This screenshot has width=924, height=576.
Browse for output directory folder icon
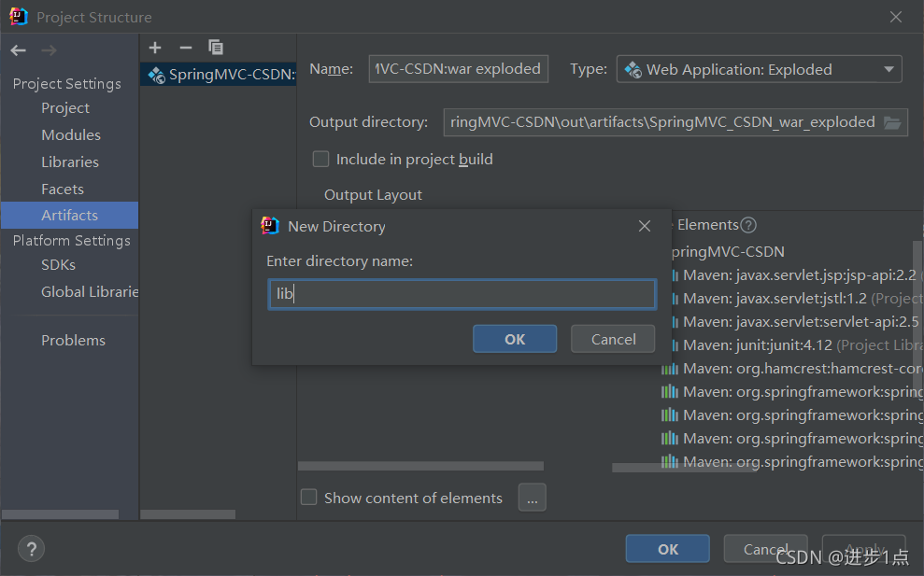[892, 122]
